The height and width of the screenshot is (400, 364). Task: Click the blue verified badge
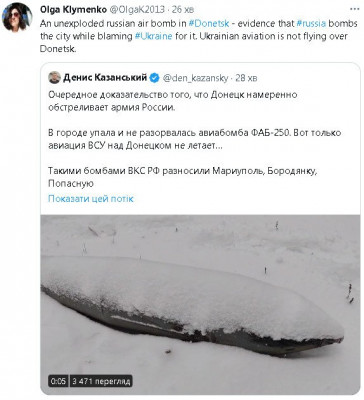pyautogui.click(x=154, y=78)
